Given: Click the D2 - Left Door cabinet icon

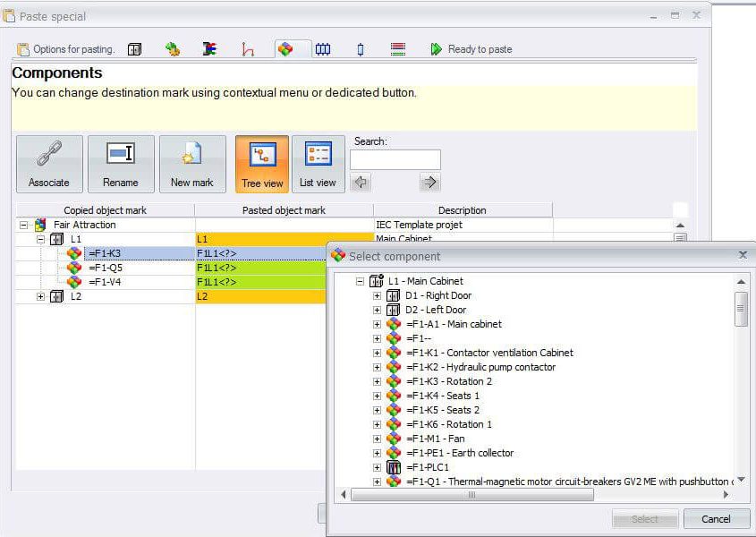Looking at the screenshot, I should (394, 310).
